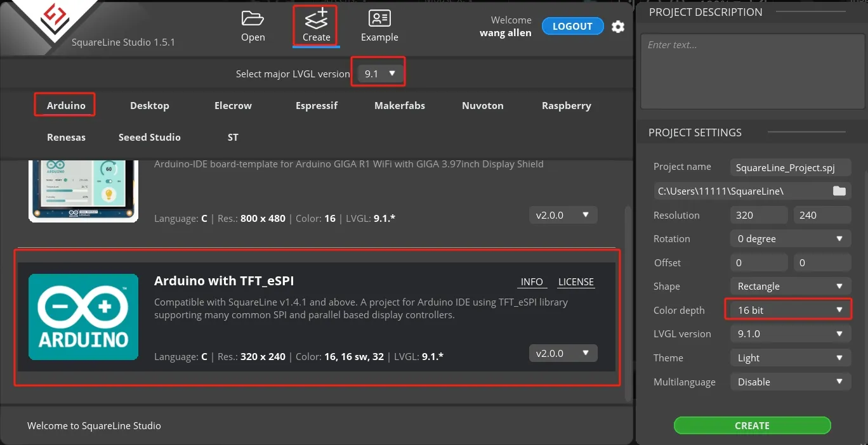868x445 pixels.
Task: Select the Arduino with TFT_eSPI logo thumbnail
Action: coord(83,317)
